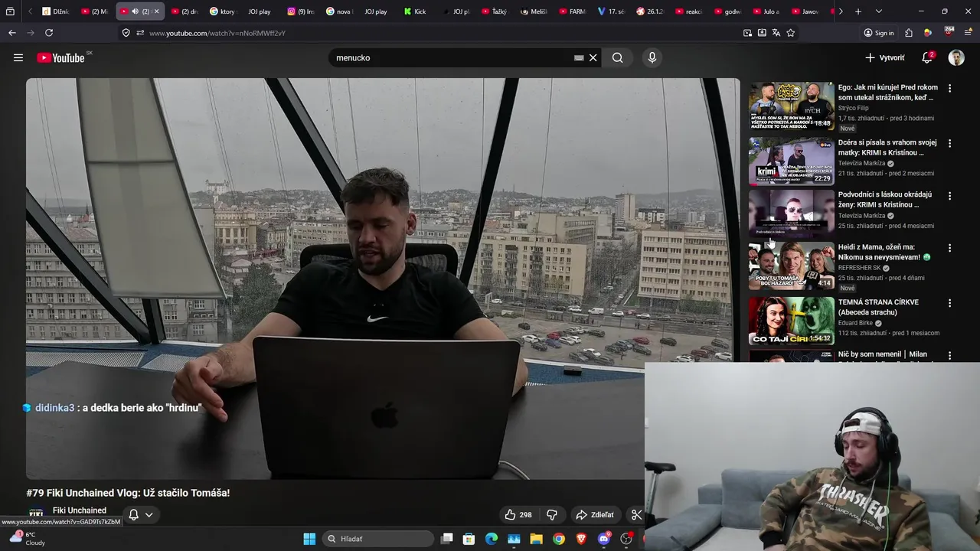Open options for the "Heidi z Mama" video
Image resolution: width=980 pixels, height=551 pixels.
[x=949, y=248]
